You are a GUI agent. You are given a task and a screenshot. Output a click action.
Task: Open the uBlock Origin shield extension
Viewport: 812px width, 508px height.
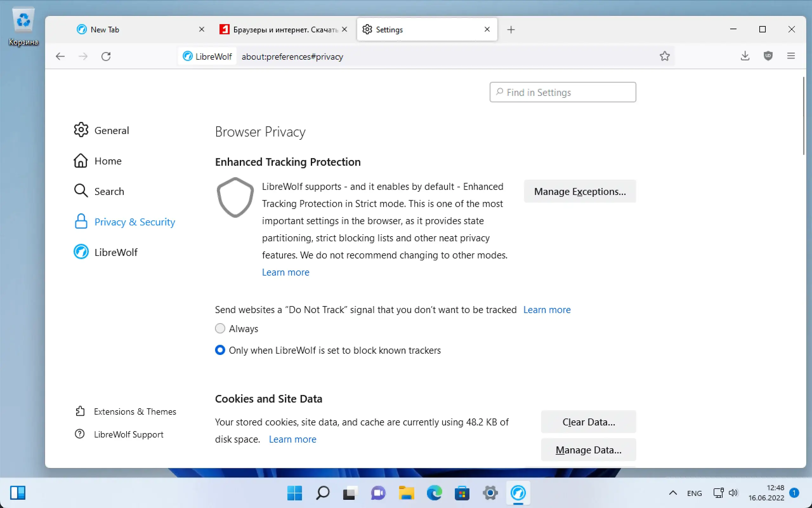click(768, 56)
